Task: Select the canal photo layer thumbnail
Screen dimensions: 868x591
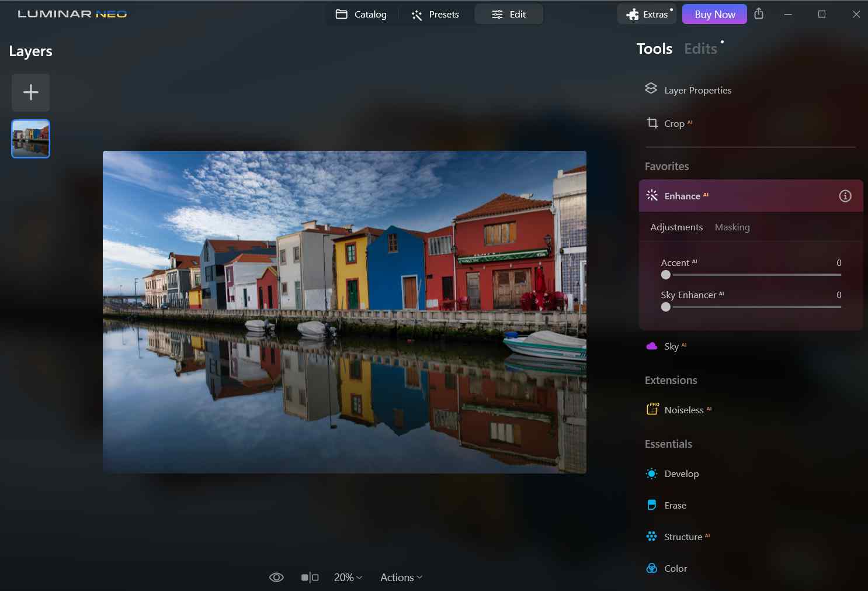Action: 31,139
